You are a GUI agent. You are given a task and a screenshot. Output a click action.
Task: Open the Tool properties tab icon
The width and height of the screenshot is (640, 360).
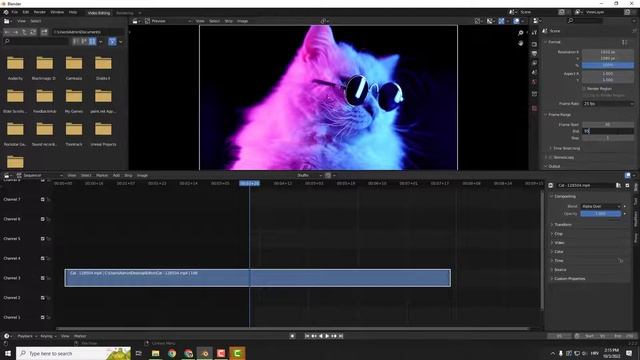coord(534,33)
